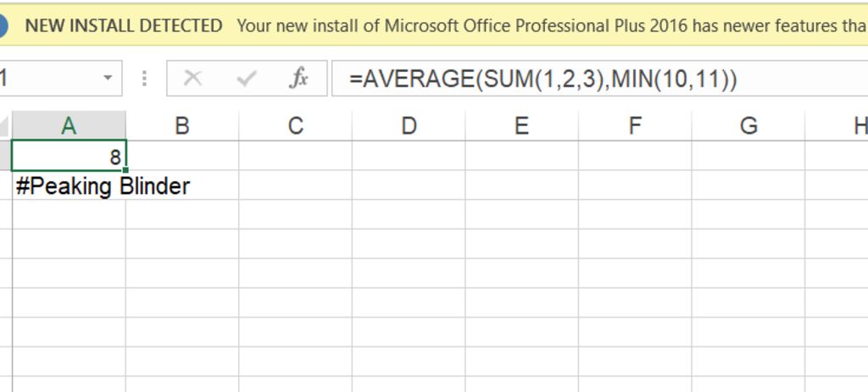868x392 pixels.
Task: Click the Select All corner triangle
Action: (6, 127)
